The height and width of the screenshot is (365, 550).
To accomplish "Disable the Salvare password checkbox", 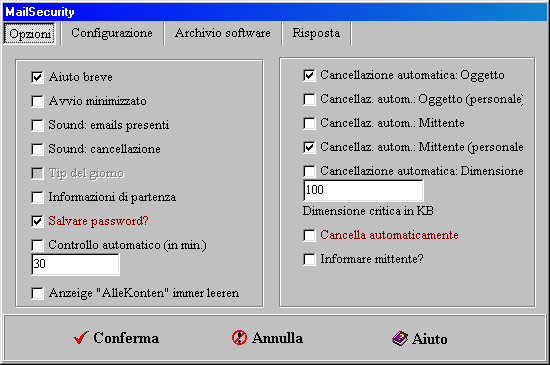I will point(37,221).
